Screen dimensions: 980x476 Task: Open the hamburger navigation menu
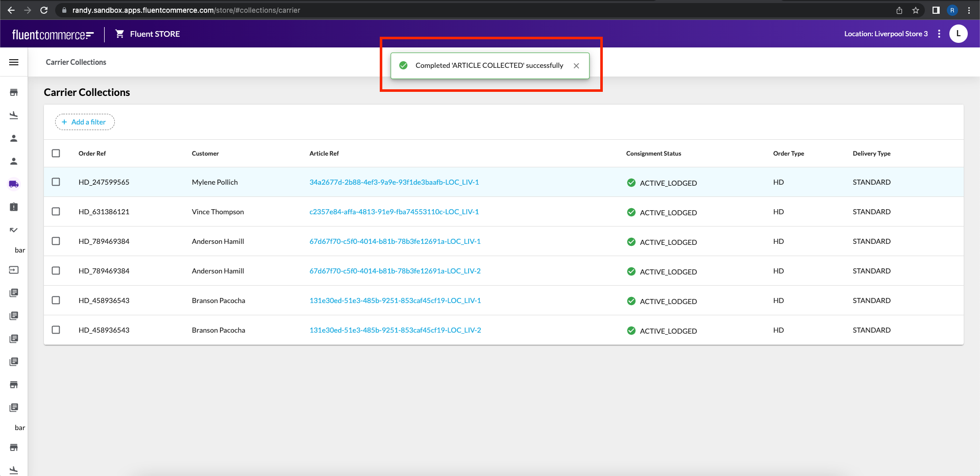(14, 62)
